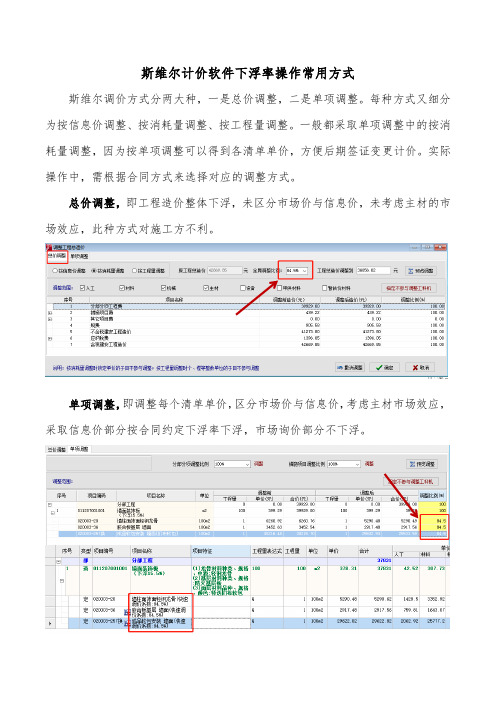Expand the 措施项目费 row tree node
This screenshot has height=702, width=496.
pyautogui.click(x=50, y=312)
